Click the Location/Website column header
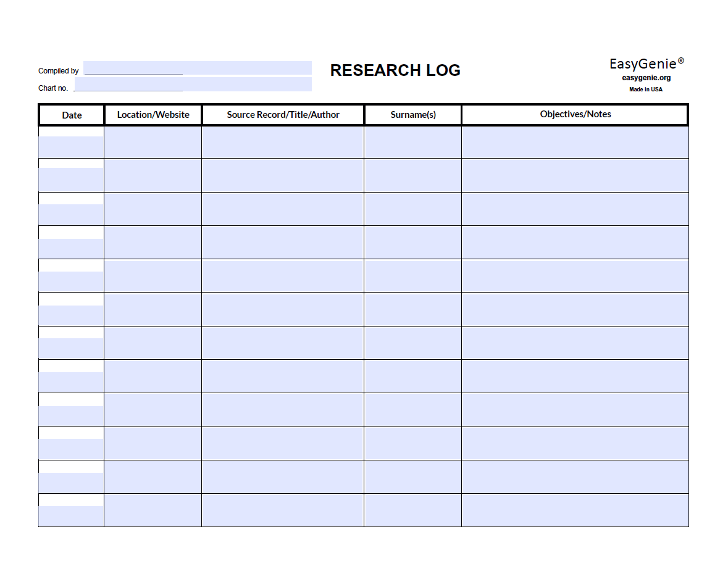This screenshot has height=566, width=728. coord(153,115)
